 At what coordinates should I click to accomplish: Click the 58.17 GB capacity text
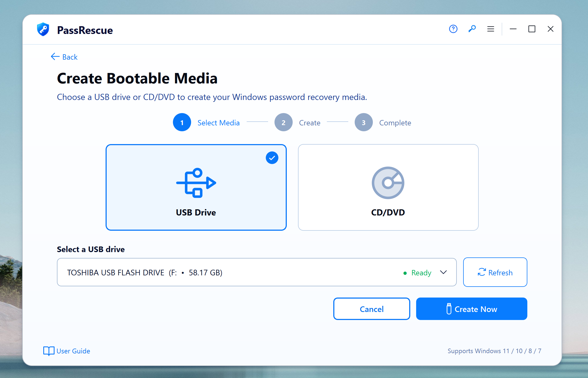205,272
